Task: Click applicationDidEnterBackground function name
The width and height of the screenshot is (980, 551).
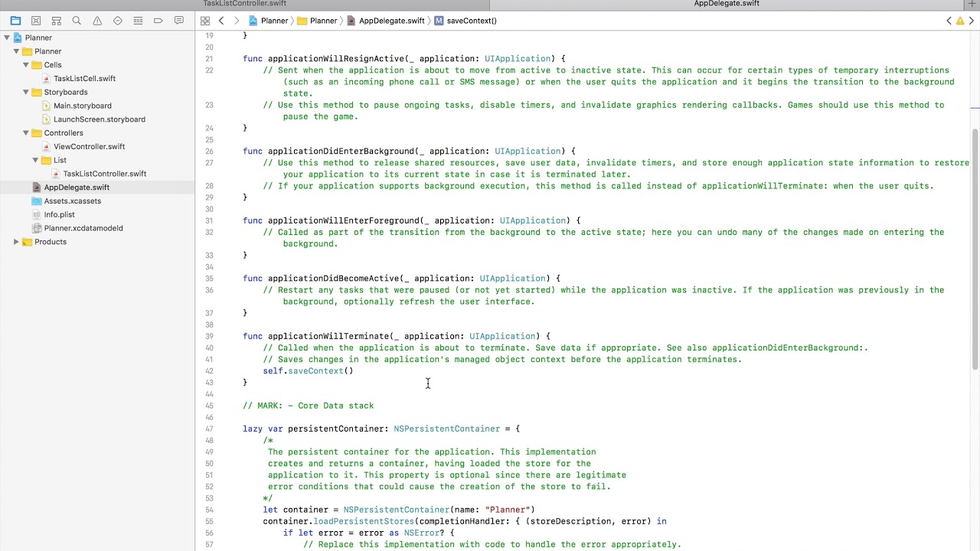Action: (x=341, y=151)
